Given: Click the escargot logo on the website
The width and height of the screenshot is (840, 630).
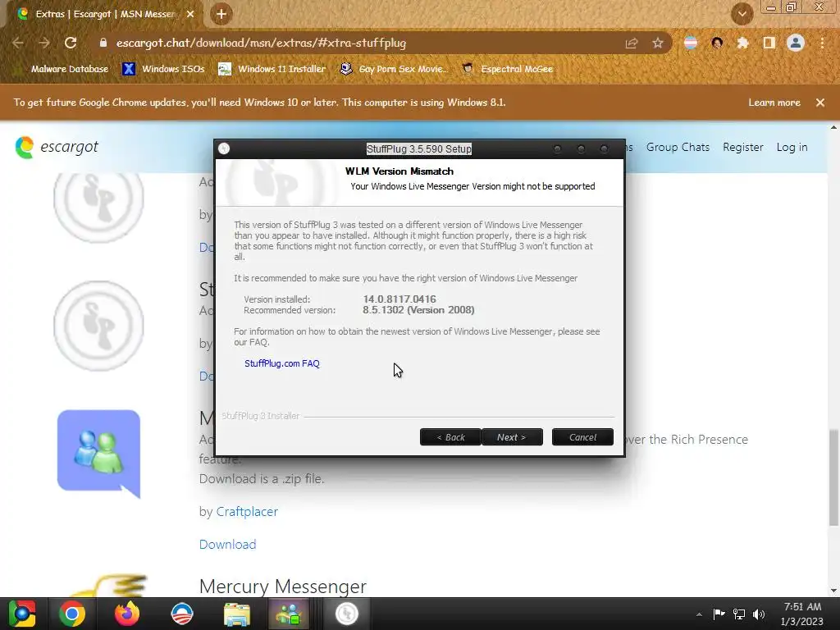Looking at the screenshot, I should click(x=57, y=147).
